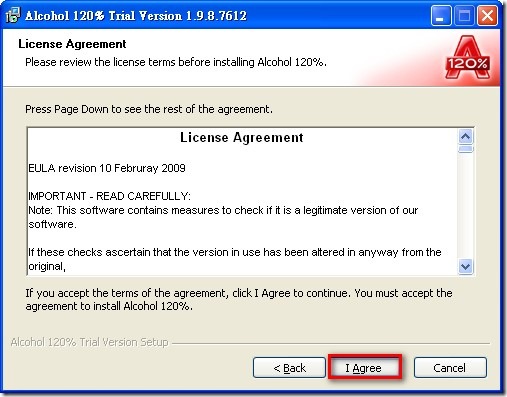Viewport: 507px width, 397px height.
Task: Click the 'IMPORTANT - READ CAREFULLY:' text
Action: 109,196
